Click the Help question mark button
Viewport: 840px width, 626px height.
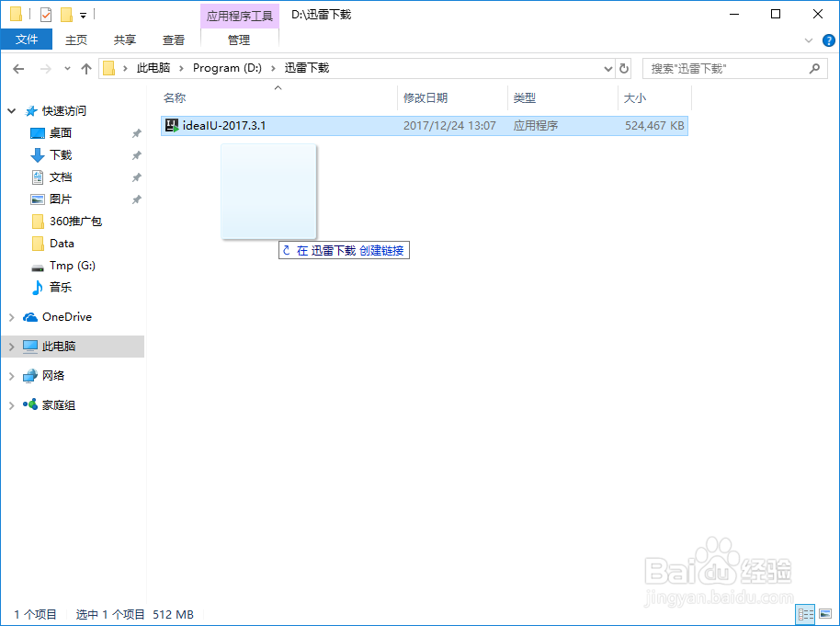coord(828,40)
